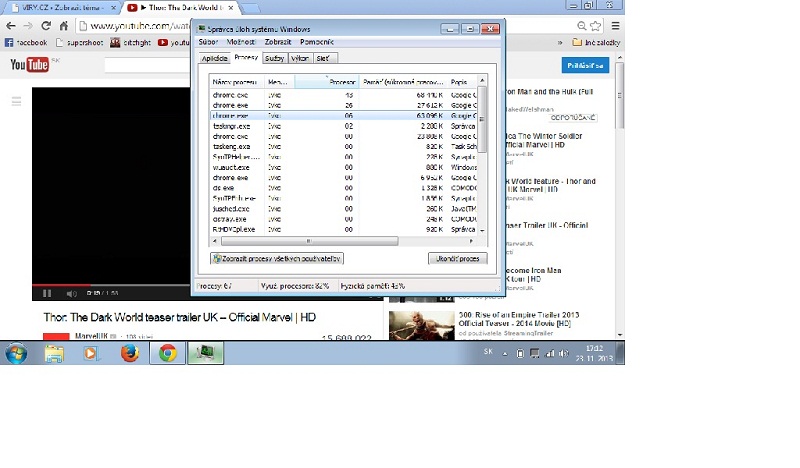This screenshot has height=468, width=800.
Task: Click the YouTube search input field
Action: point(147,65)
